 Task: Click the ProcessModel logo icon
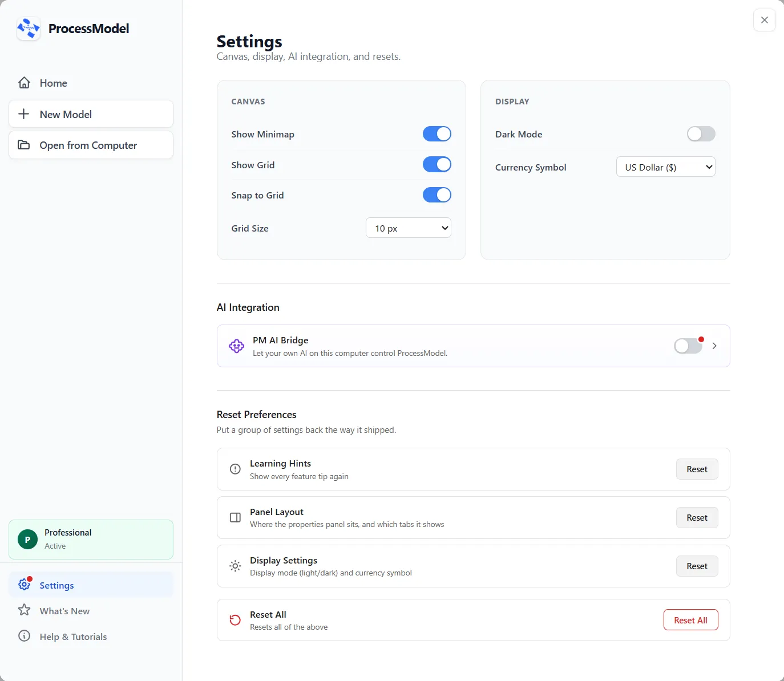(29, 28)
